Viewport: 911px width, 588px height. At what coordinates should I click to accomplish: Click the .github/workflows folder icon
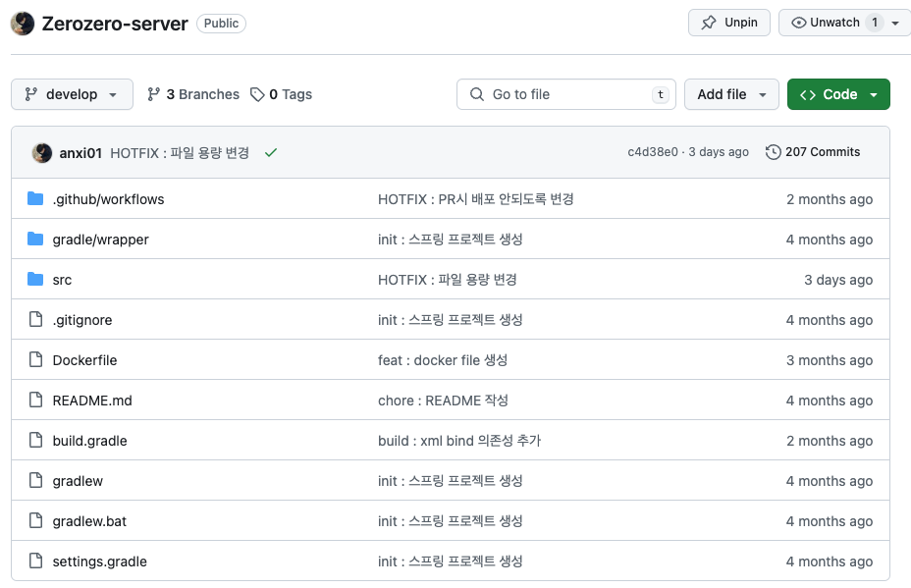coord(35,198)
